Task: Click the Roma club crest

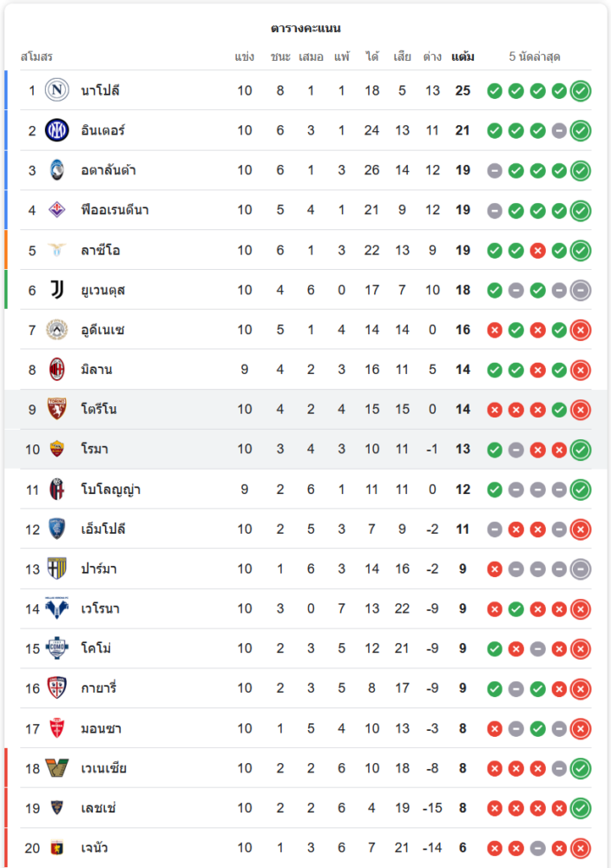Action: point(57,450)
